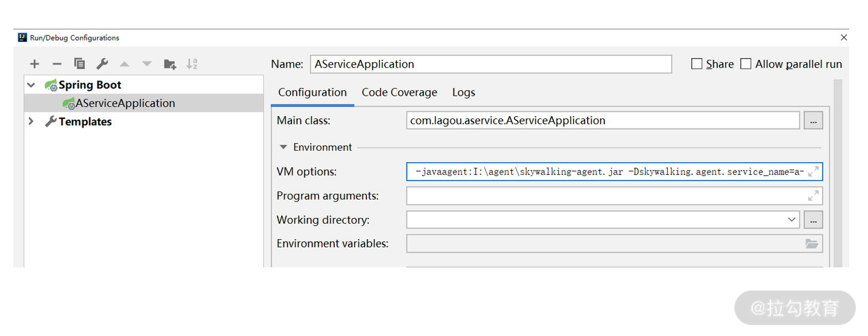Open the Working directory dropdown arrow
868x336 pixels.
point(792,220)
